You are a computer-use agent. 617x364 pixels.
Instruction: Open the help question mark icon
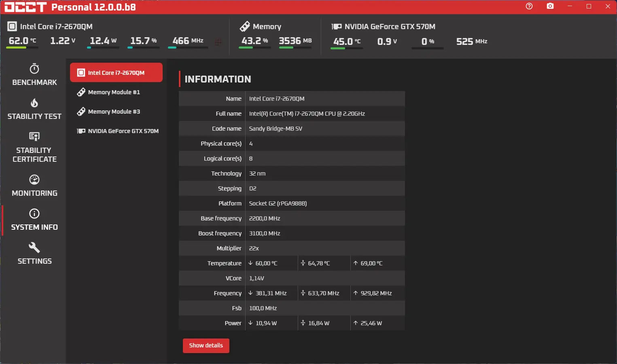click(x=529, y=6)
